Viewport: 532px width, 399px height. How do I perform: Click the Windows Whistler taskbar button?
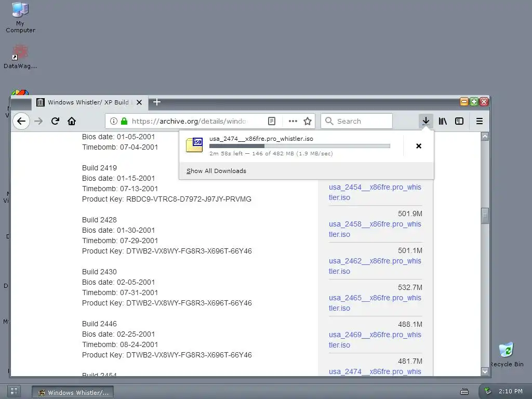[73, 393]
